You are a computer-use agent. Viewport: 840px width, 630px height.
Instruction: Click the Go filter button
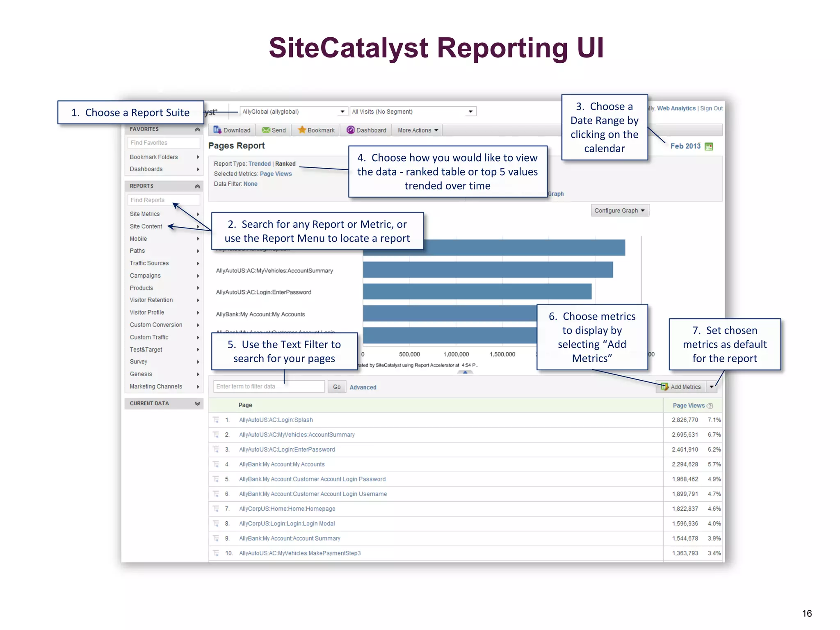[337, 387]
